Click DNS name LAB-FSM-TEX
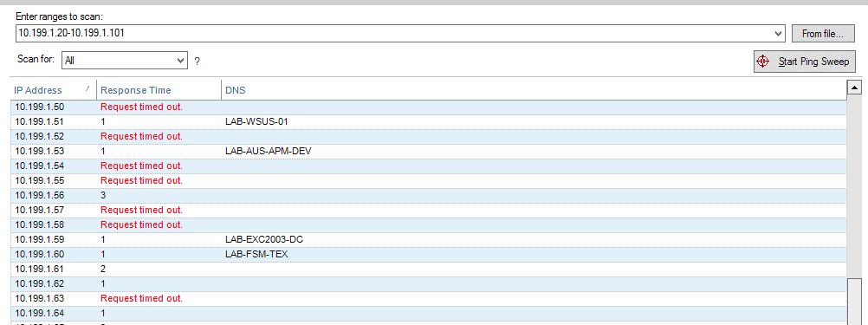Image resolution: width=868 pixels, height=325 pixels. pos(256,254)
